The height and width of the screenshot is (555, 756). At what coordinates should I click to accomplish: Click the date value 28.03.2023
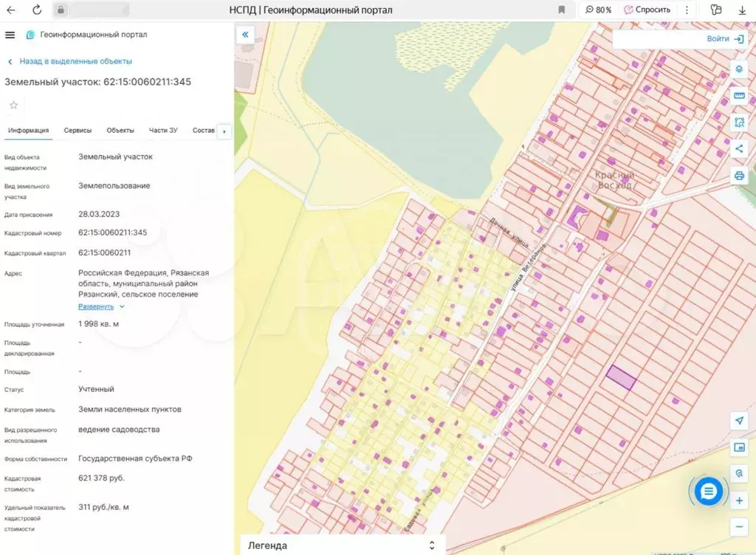click(x=99, y=214)
